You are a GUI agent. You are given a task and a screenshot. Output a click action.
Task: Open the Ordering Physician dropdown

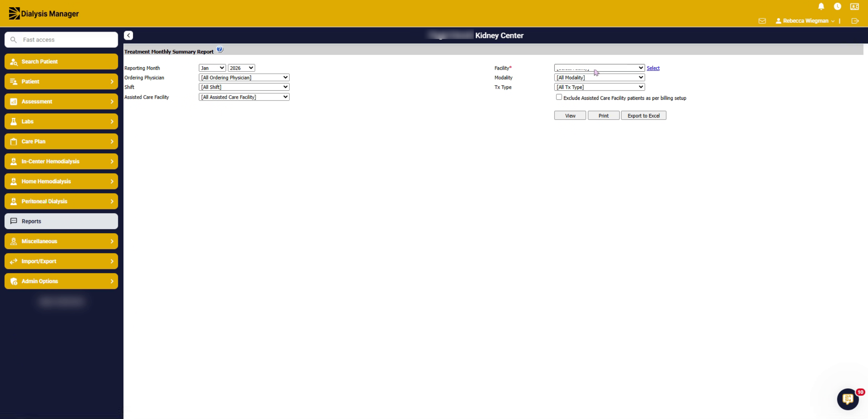coord(244,77)
